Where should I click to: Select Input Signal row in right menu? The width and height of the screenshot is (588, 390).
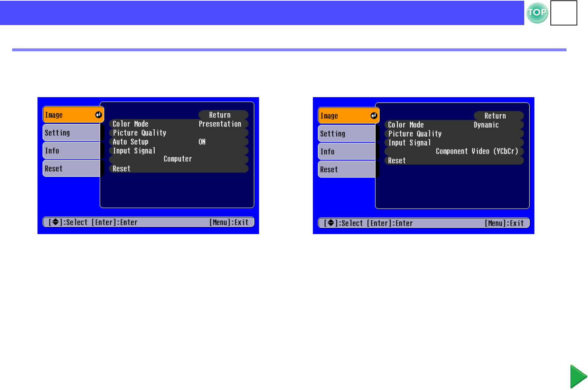[454, 143]
